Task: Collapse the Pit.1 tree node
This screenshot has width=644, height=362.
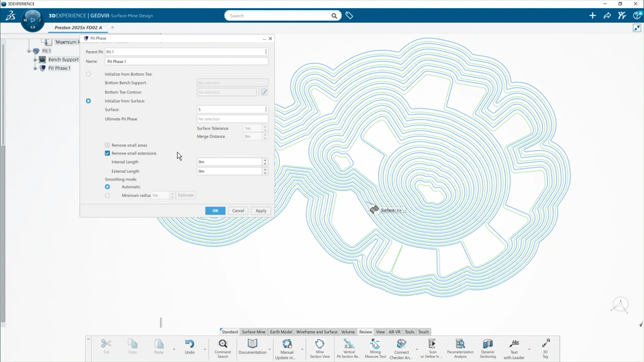Action: 29,52
